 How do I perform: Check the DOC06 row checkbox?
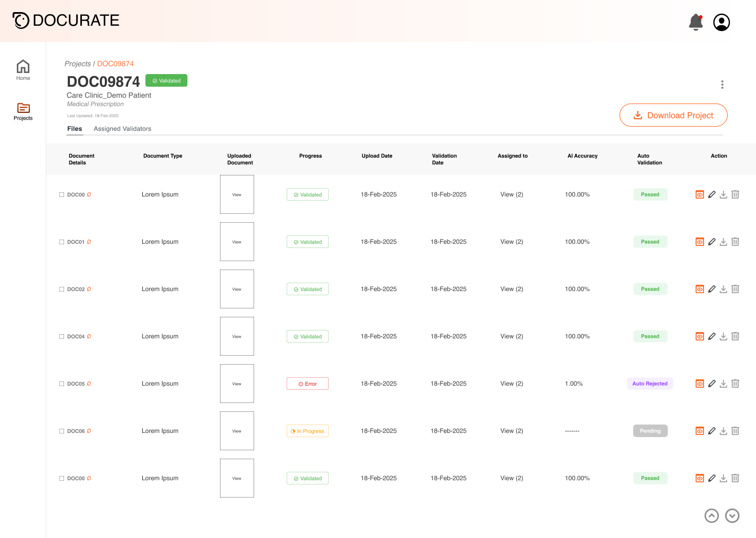pos(61,431)
